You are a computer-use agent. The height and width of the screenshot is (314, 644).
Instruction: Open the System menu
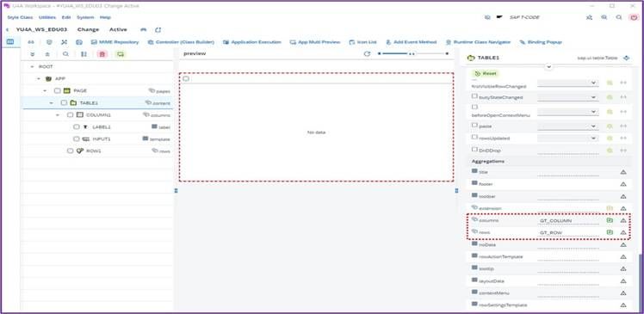pyautogui.click(x=85, y=18)
